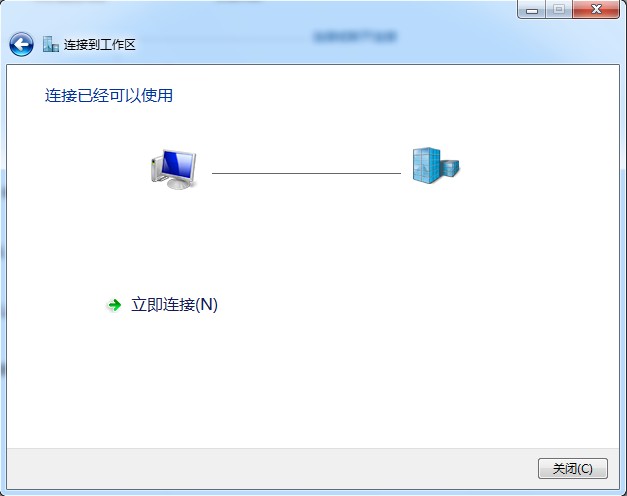Click the small low building beside the tower

[450, 168]
